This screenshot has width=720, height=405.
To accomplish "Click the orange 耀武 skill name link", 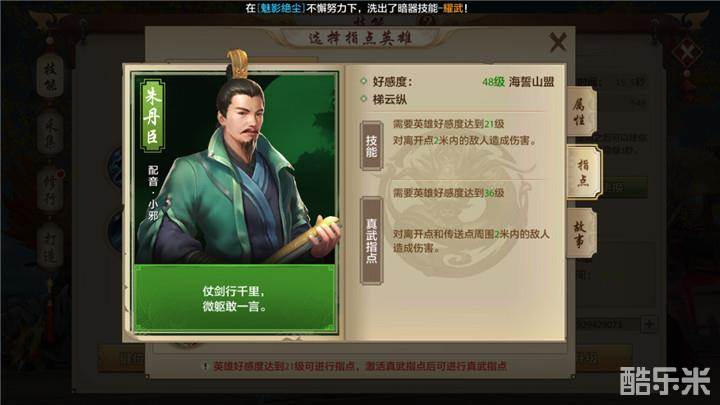I will tap(453, 8).
